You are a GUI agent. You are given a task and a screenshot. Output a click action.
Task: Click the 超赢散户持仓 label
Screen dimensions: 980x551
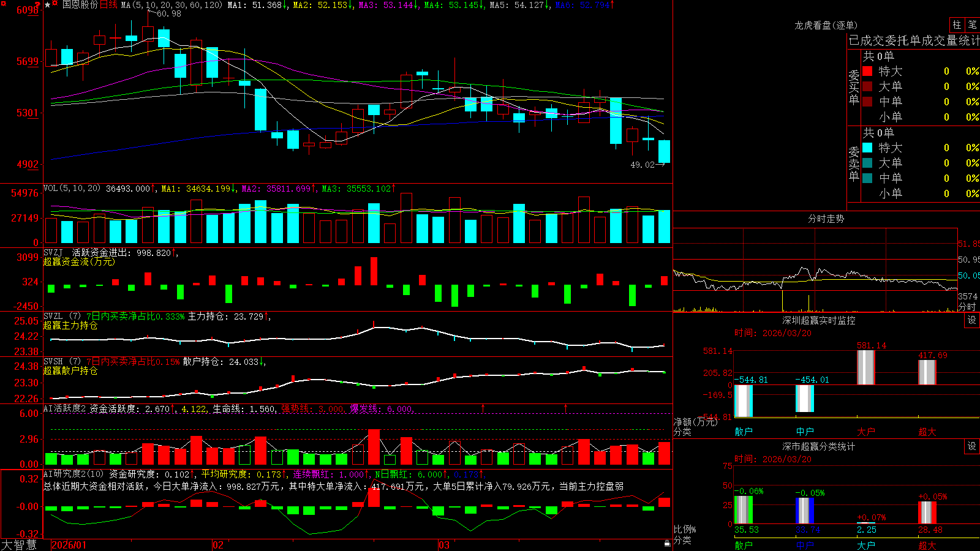point(70,370)
